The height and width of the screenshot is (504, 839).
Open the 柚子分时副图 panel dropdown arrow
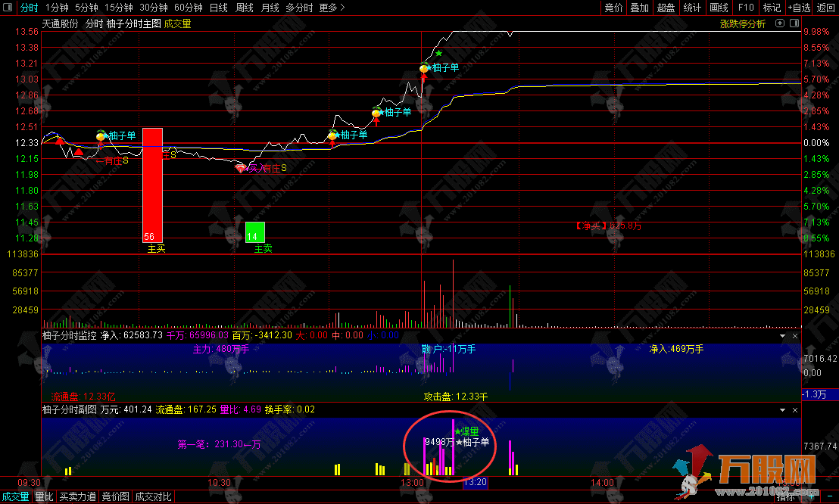coord(782,409)
